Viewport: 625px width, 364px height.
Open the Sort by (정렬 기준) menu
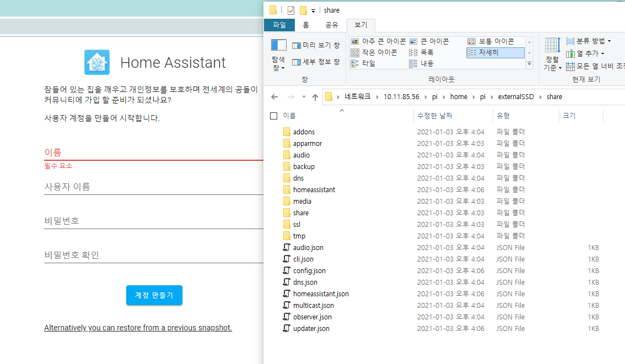tap(552, 55)
